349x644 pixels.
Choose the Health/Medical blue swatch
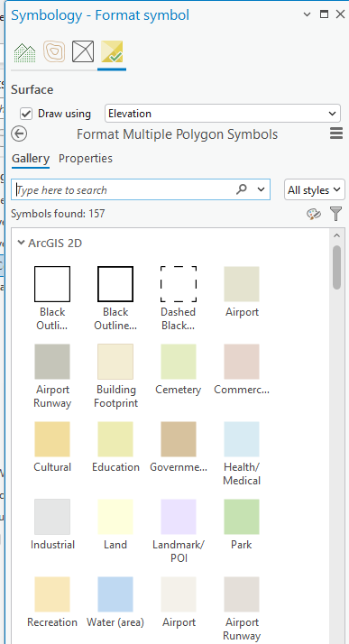click(242, 439)
